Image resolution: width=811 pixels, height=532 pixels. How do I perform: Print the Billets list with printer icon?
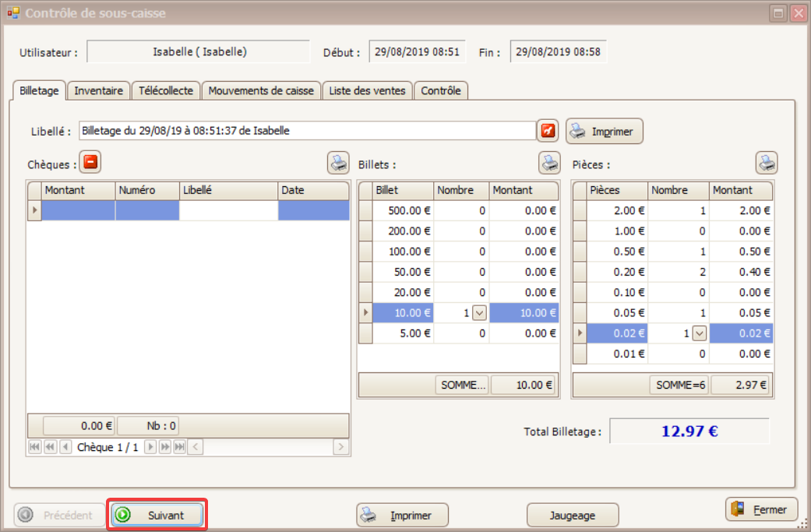point(549,163)
